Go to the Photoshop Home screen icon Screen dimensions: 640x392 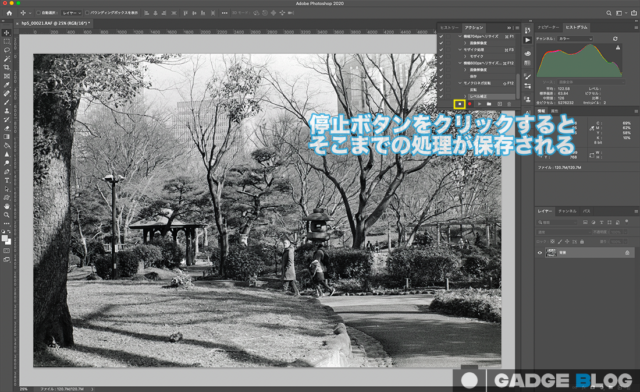[x=9, y=13]
